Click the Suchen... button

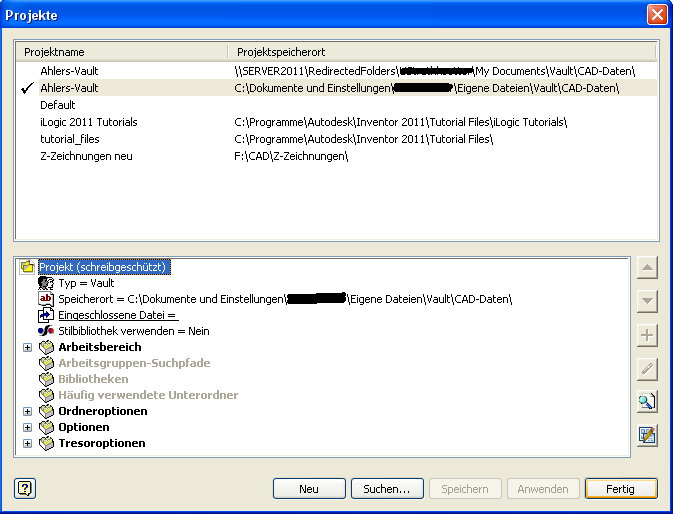(x=387, y=489)
